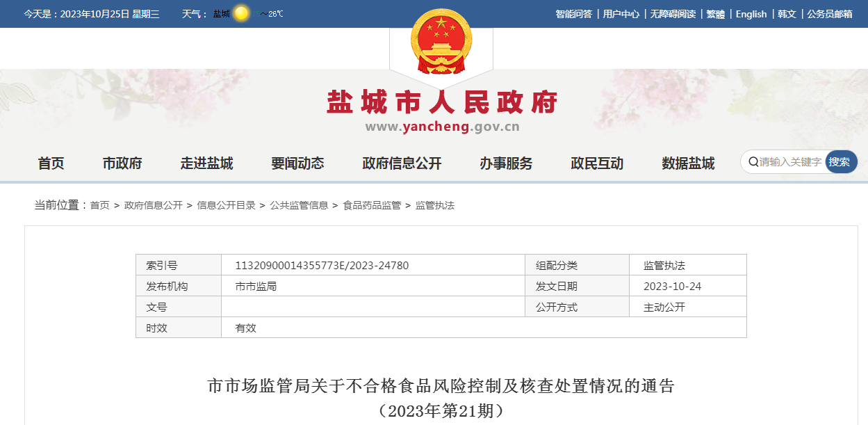The height and width of the screenshot is (425, 868).
Task: Open 市政府 navigation item
Action: pos(122,163)
